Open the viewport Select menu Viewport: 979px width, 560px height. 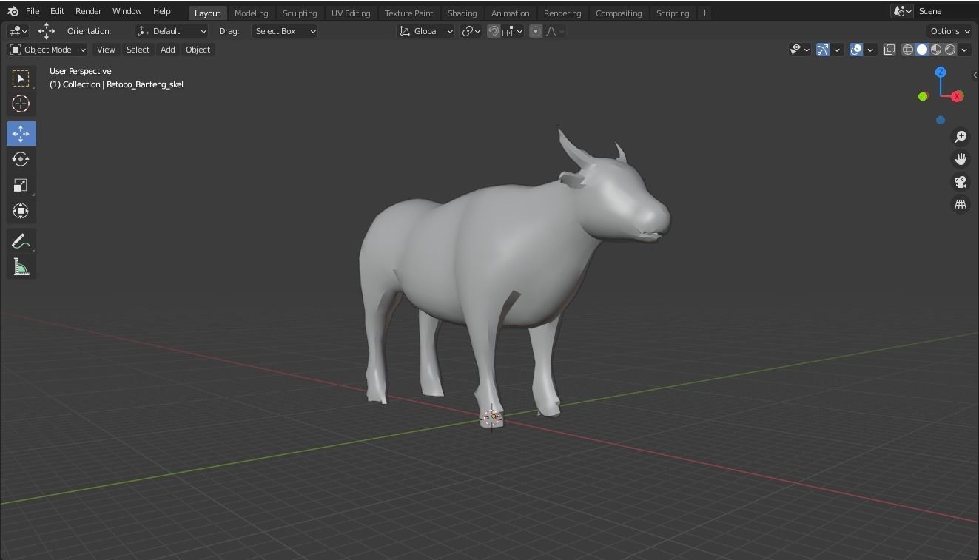[138, 50]
